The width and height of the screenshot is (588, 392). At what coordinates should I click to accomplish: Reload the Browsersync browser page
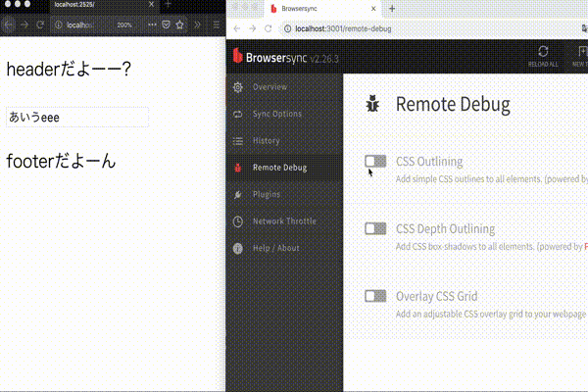(269, 28)
